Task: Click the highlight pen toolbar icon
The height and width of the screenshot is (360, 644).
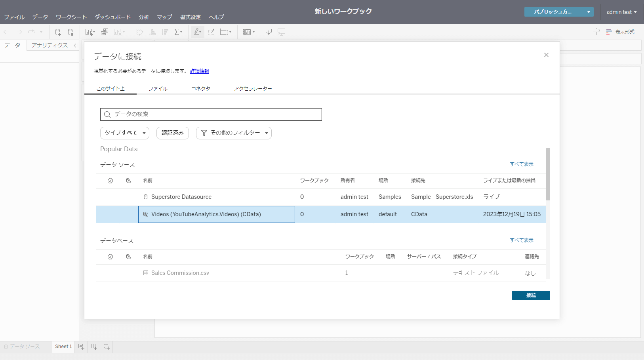Action: tap(197, 32)
